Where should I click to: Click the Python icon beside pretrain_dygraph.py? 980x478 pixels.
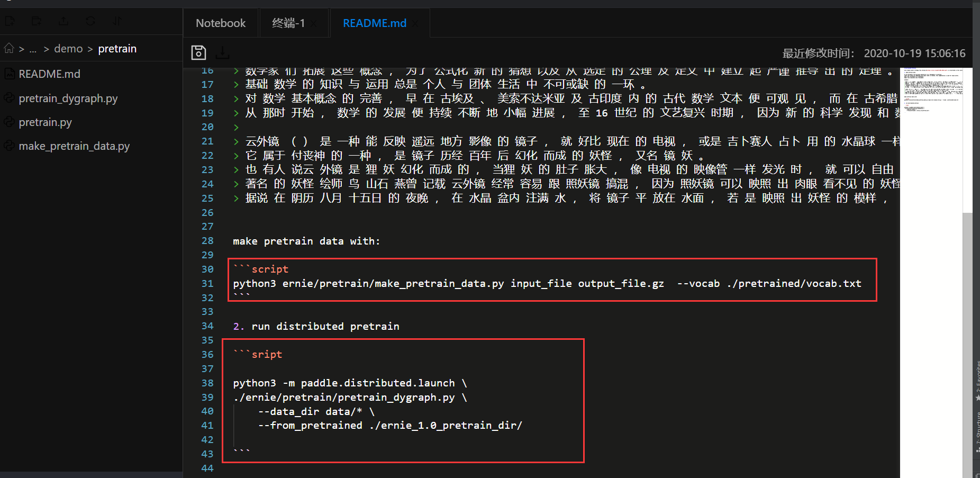(9, 98)
